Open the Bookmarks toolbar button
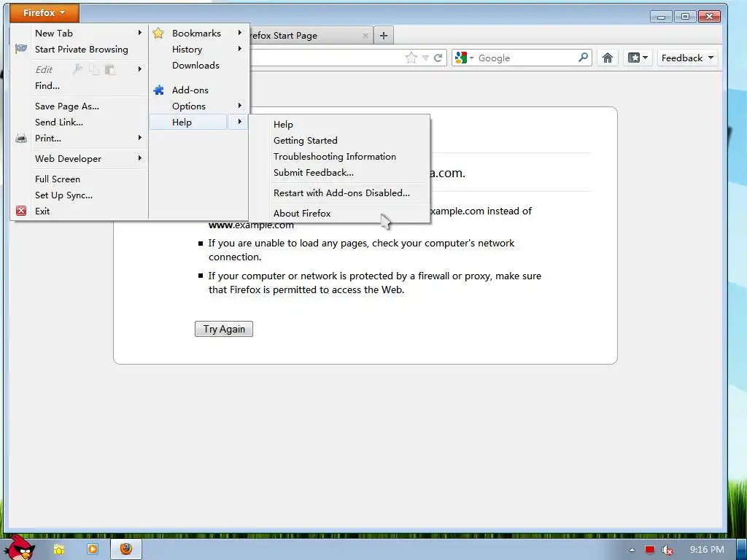747x560 pixels. pyautogui.click(x=638, y=58)
